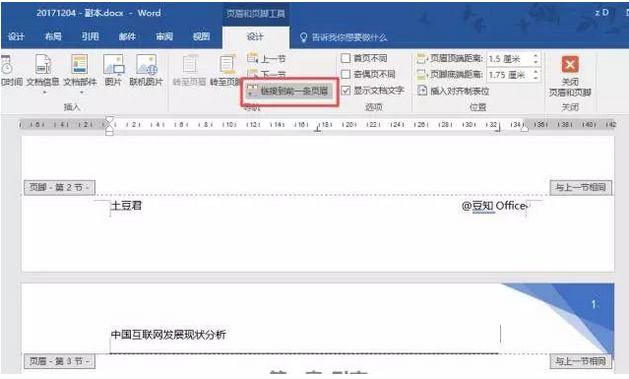Expand the 文档部件 dropdown arrow

tap(81, 92)
